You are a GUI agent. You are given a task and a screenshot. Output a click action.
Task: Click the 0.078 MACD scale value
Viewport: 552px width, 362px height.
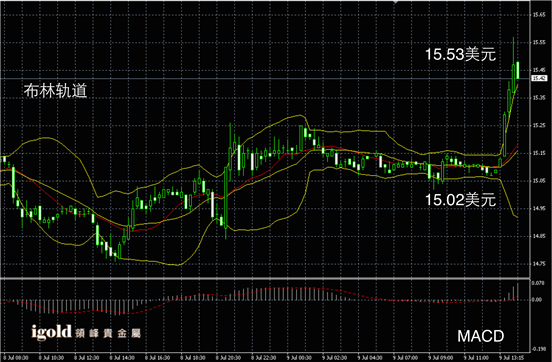click(x=539, y=283)
